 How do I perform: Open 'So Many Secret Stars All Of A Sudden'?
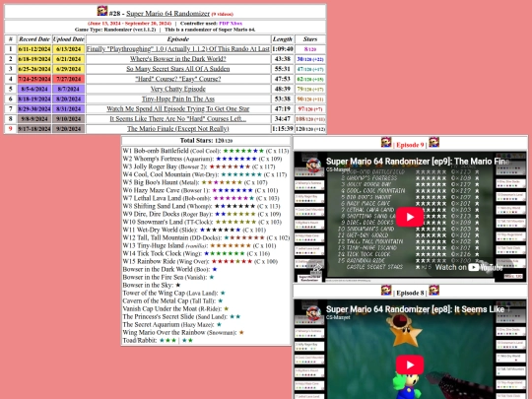pos(178,69)
